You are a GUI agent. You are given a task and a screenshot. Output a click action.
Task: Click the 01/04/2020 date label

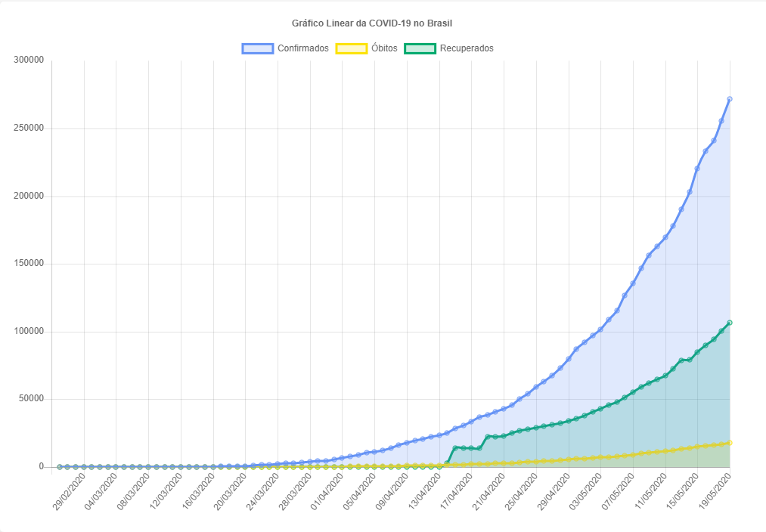[x=327, y=491]
